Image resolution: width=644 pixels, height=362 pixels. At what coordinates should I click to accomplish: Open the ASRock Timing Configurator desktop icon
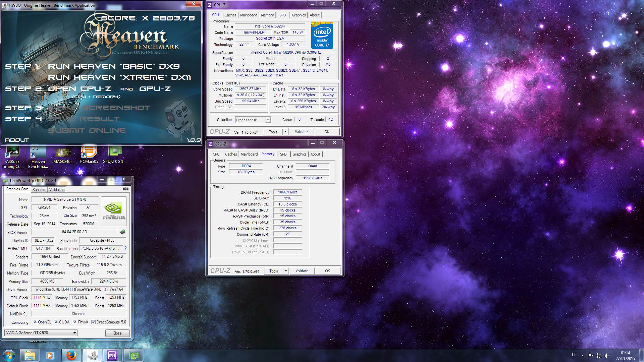(x=12, y=158)
